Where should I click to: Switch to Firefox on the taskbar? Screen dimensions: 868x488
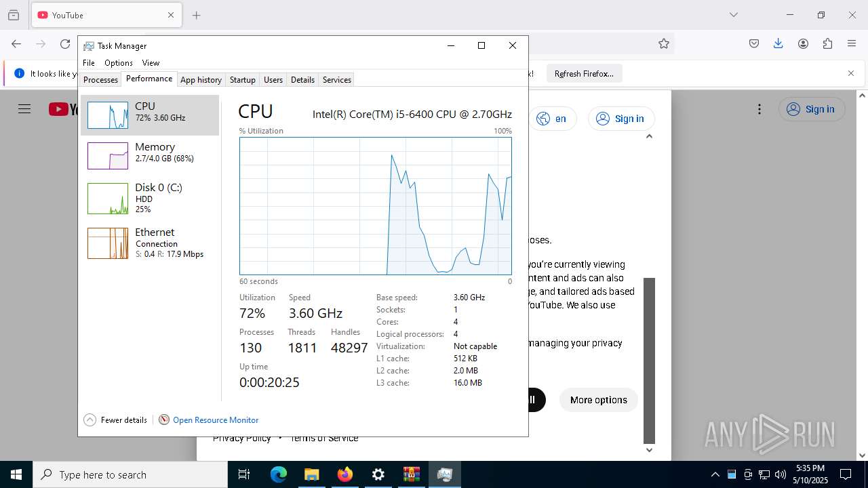pyautogui.click(x=344, y=474)
